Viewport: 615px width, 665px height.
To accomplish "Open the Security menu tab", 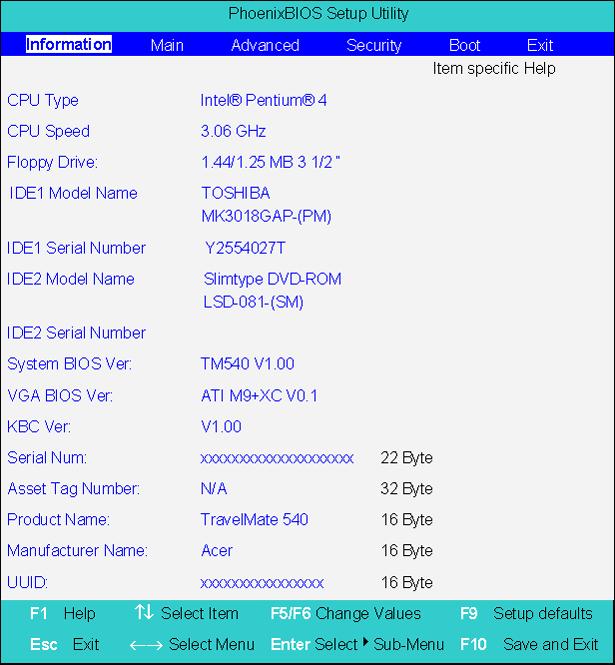I will pyautogui.click(x=374, y=45).
